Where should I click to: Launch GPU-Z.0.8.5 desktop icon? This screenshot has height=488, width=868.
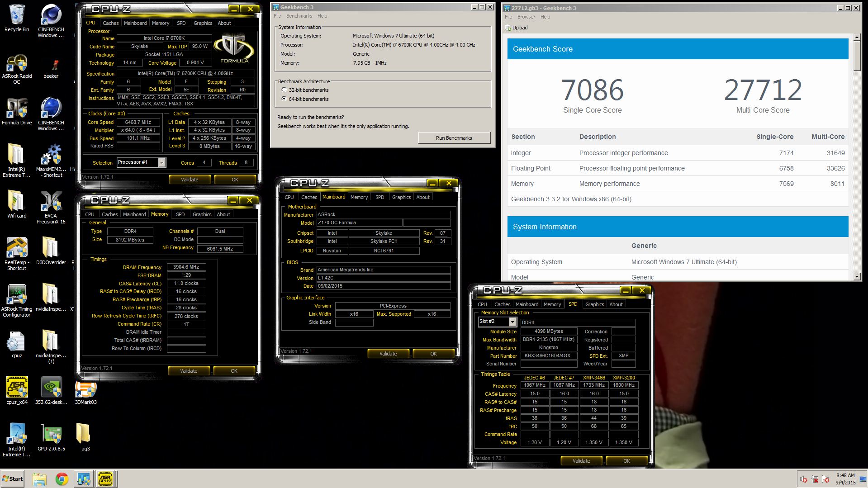tap(51, 437)
